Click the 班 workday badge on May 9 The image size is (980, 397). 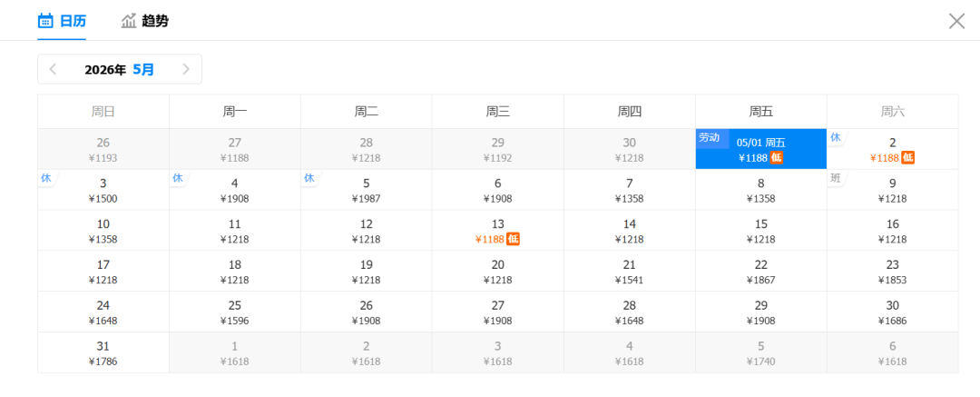coord(836,178)
